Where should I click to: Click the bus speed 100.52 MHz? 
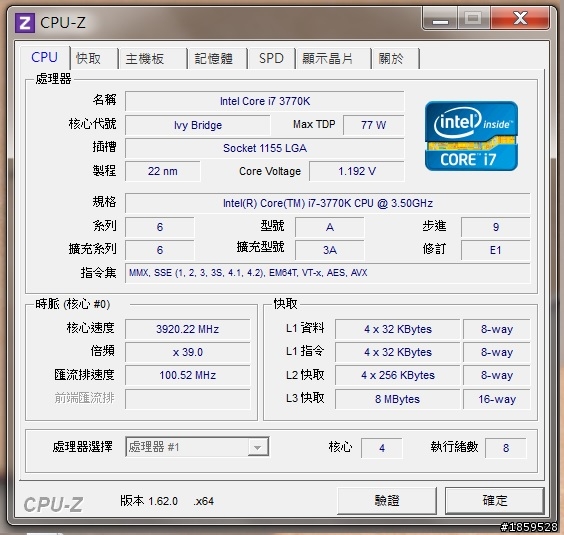(x=187, y=375)
